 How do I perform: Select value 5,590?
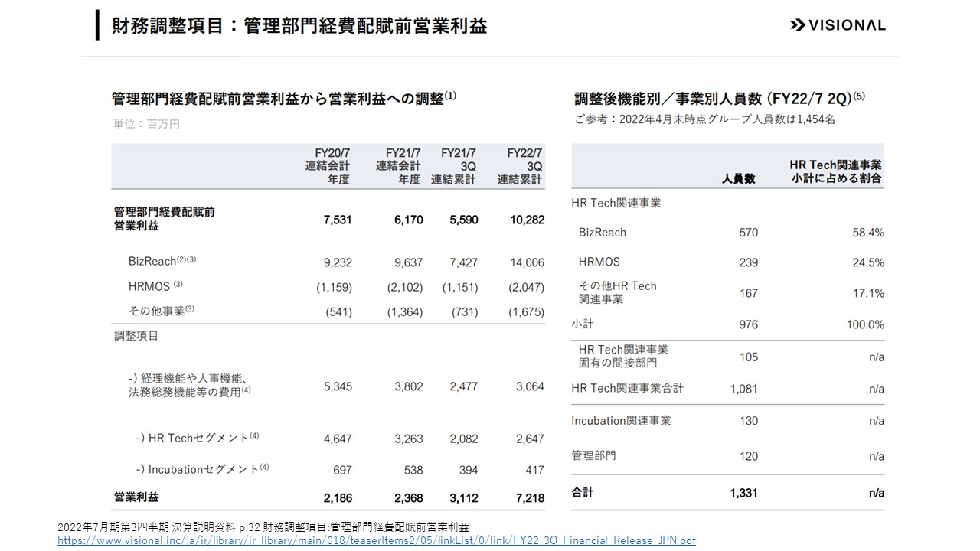pos(463,220)
